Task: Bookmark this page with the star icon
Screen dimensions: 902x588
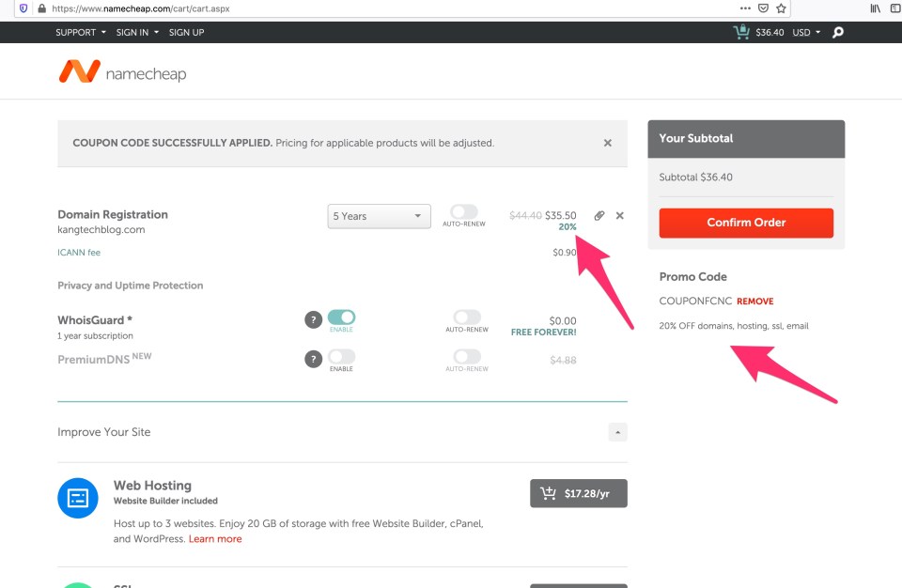Action: (x=781, y=8)
